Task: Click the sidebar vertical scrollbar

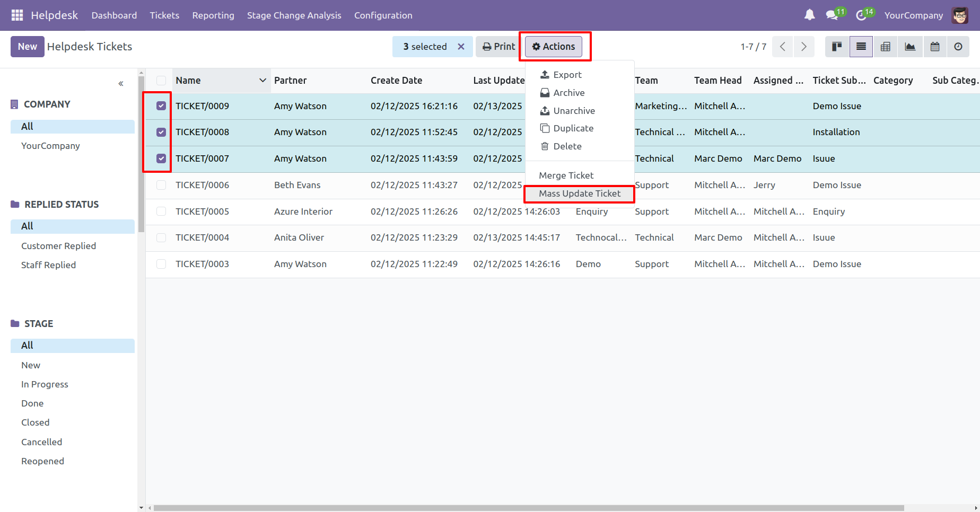Action: 141,154
